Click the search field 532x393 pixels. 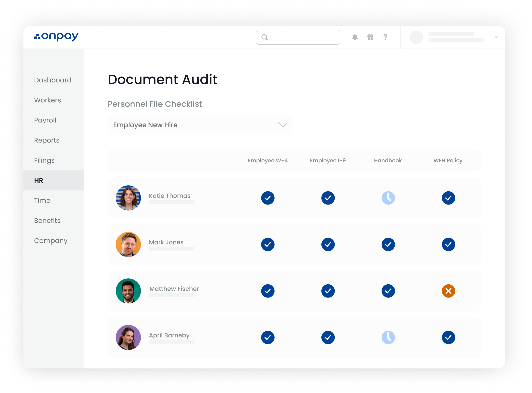298,37
